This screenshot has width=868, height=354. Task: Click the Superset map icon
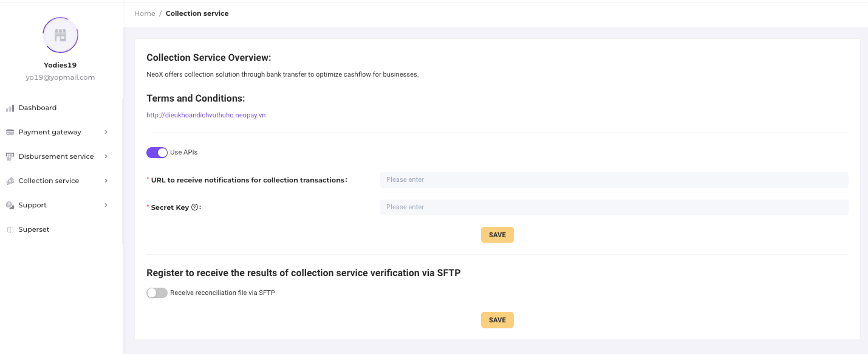10,230
